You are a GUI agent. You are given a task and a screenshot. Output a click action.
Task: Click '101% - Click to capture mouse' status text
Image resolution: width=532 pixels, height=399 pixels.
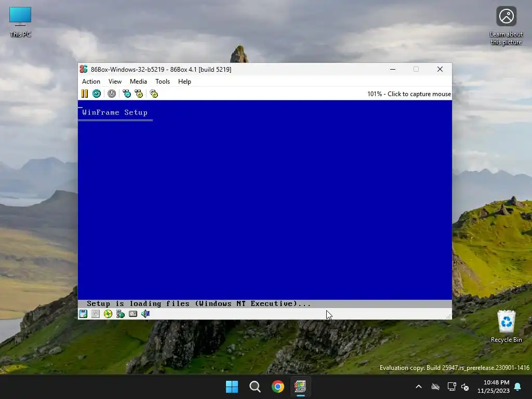(409, 94)
